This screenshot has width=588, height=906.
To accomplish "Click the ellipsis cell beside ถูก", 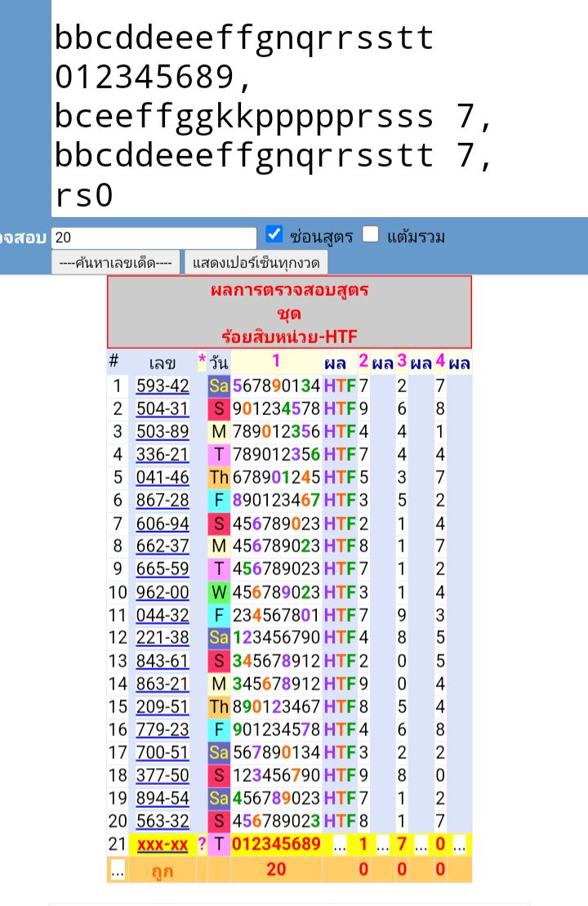I will 118,871.
